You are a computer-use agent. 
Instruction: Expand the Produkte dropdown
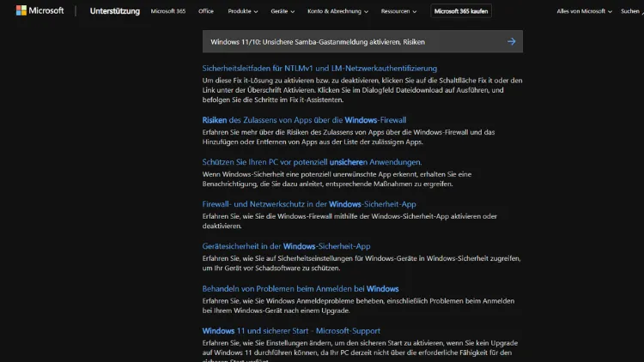pos(243,11)
